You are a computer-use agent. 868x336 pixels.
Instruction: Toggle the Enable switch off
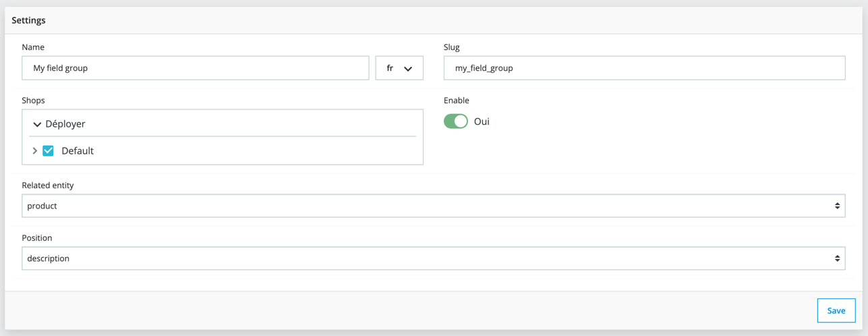pos(456,121)
